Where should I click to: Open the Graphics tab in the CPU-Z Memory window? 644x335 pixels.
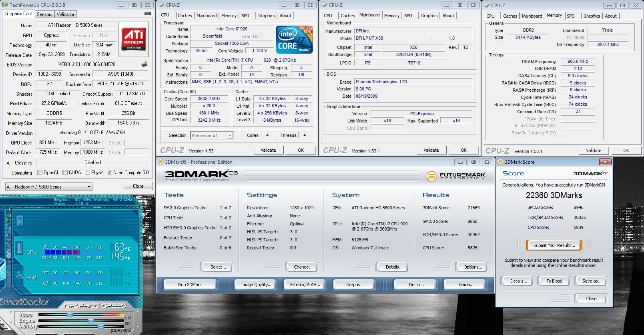point(592,16)
